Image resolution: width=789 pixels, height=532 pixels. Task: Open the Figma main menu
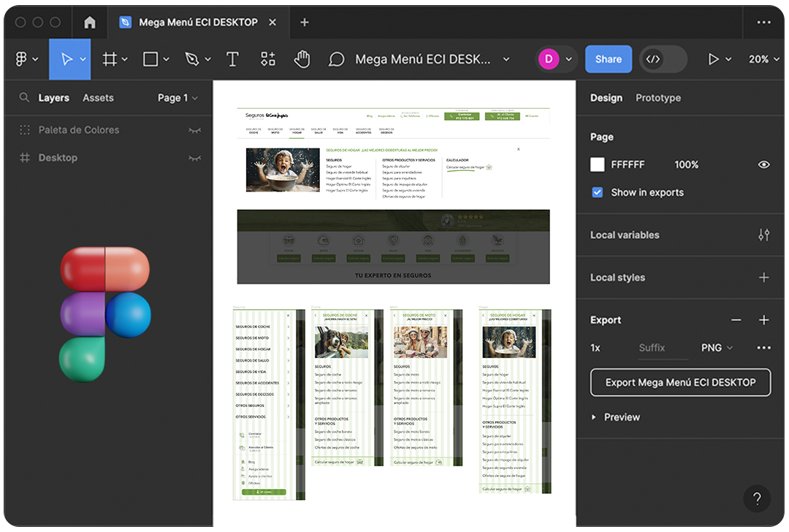click(x=22, y=58)
